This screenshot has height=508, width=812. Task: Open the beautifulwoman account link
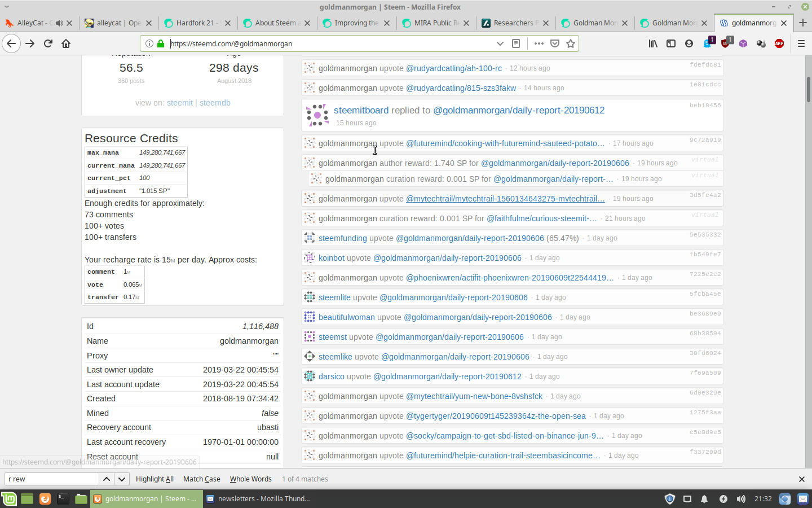[347, 317]
